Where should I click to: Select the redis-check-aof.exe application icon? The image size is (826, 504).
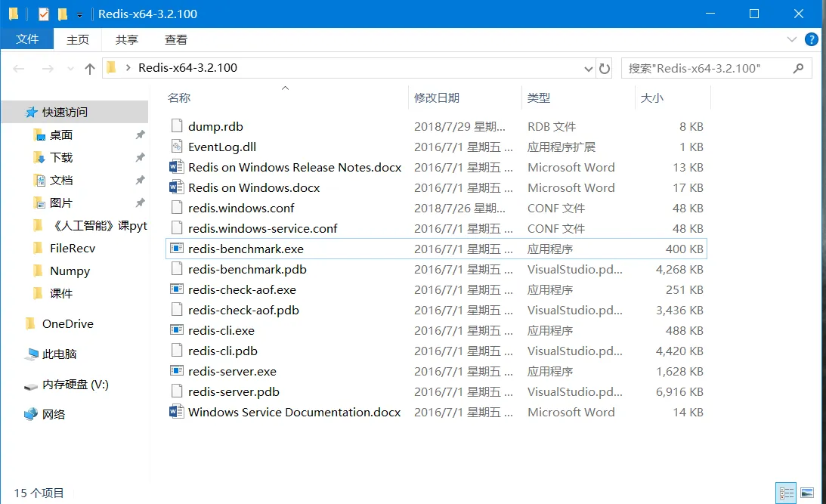(x=177, y=289)
